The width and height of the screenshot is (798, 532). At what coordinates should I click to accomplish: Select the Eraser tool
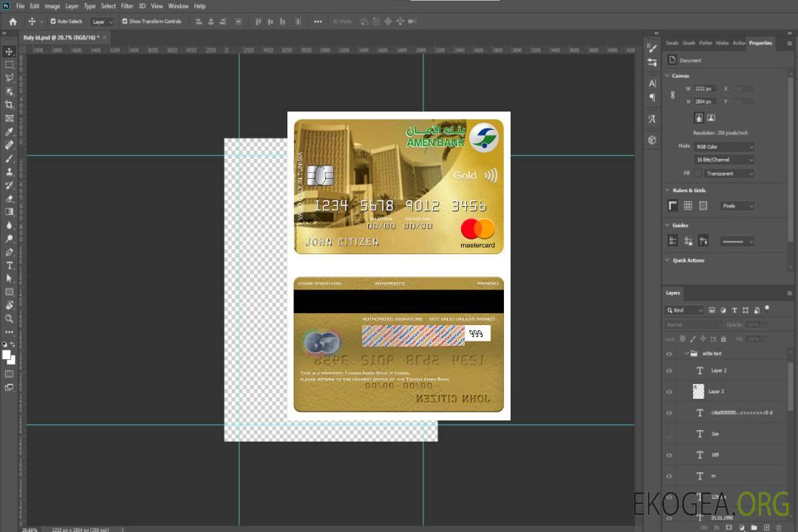[x=9, y=199]
